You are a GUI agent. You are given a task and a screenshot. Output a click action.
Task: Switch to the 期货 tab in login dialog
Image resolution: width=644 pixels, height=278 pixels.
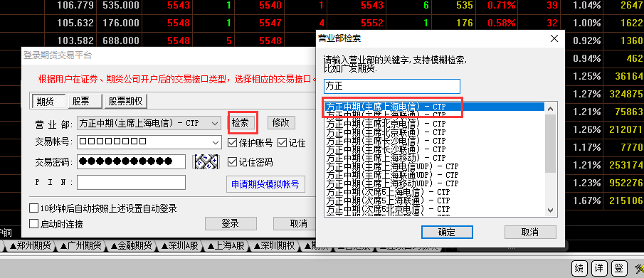(48, 101)
